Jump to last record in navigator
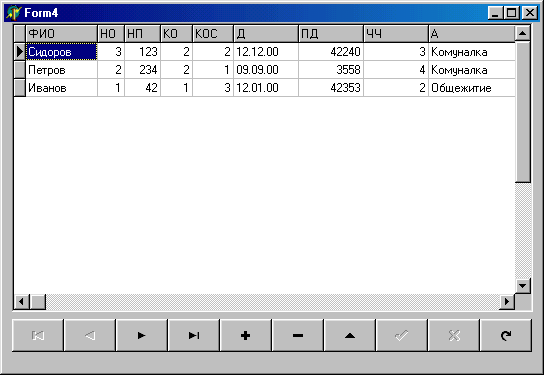The height and width of the screenshot is (375, 544). (194, 335)
